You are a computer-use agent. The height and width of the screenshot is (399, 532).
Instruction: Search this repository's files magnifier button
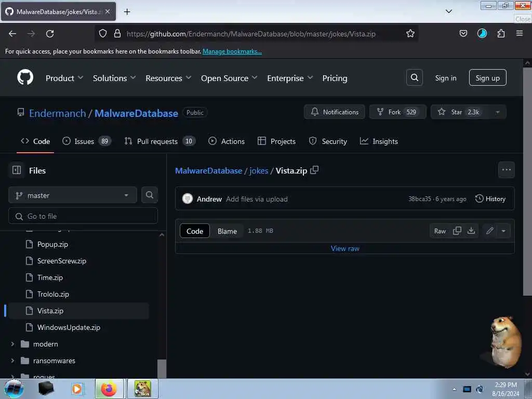149,195
